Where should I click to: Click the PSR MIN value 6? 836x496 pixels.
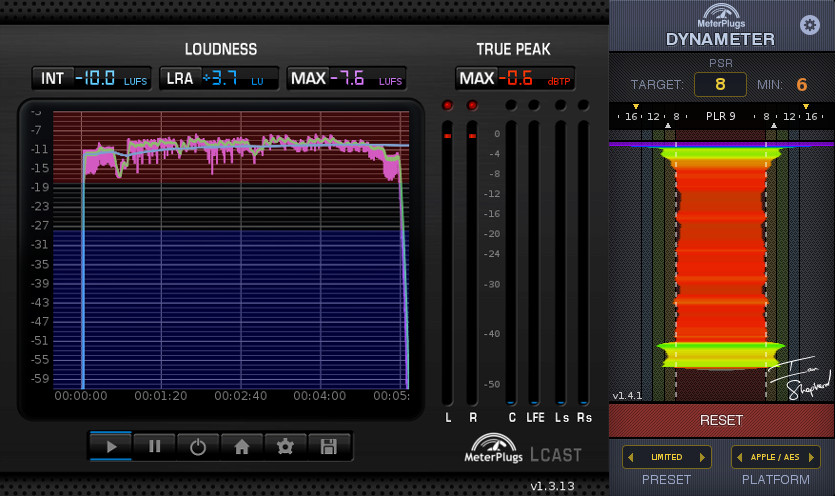pyautogui.click(x=801, y=84)
